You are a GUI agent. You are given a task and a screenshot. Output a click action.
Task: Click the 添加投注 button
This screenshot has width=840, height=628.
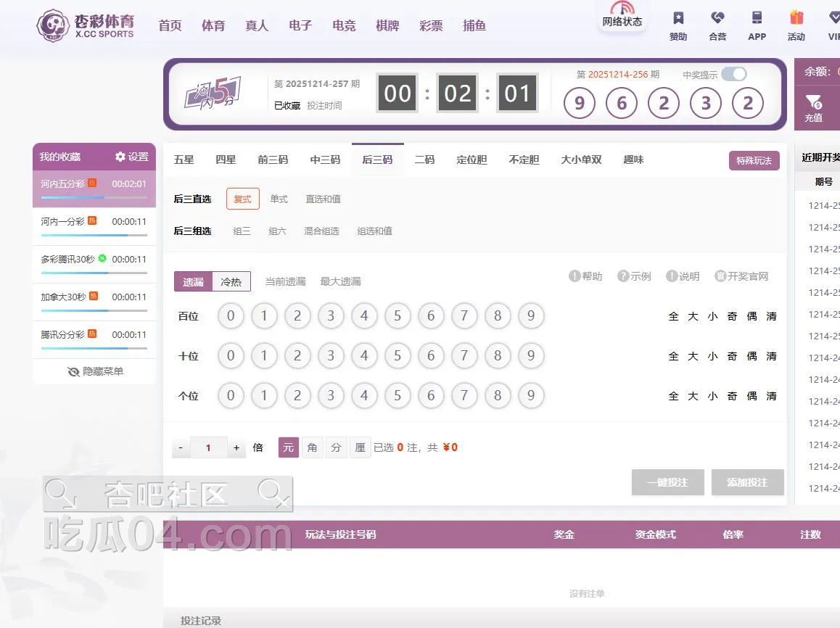pos(747,482)
